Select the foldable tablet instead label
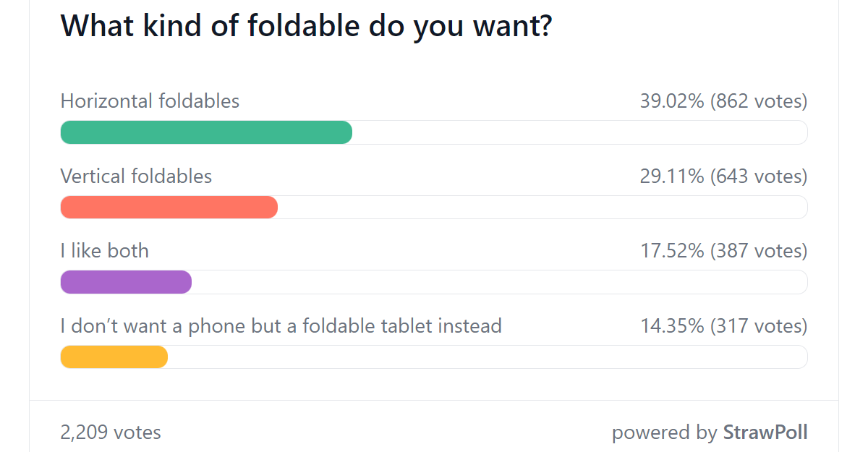Viewport: 868px width, 452px height. tap(281, 325)
